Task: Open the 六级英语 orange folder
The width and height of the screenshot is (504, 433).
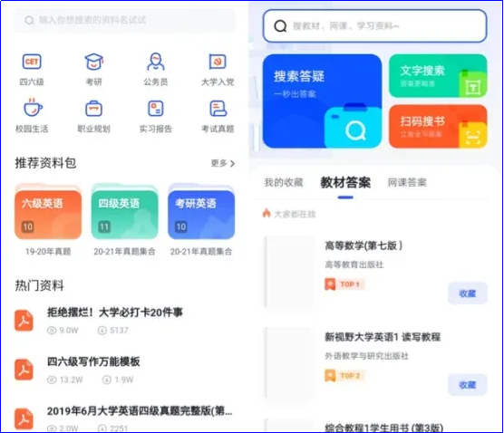Action: [x=48, y=212]
